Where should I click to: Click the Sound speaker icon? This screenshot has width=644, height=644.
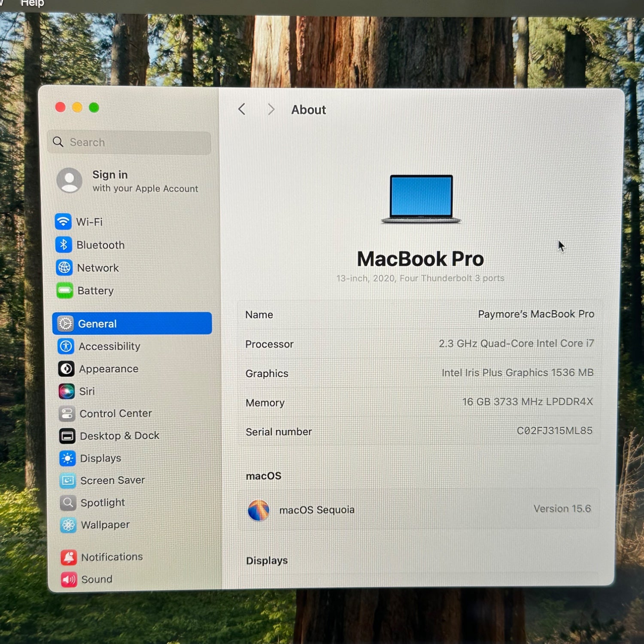(x=69, y=579)
